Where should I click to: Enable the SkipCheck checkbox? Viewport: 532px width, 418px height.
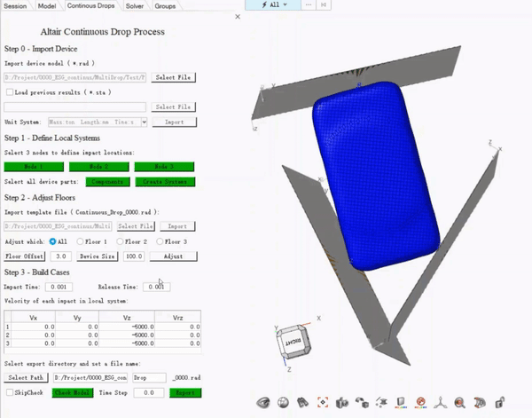(10, 392)
